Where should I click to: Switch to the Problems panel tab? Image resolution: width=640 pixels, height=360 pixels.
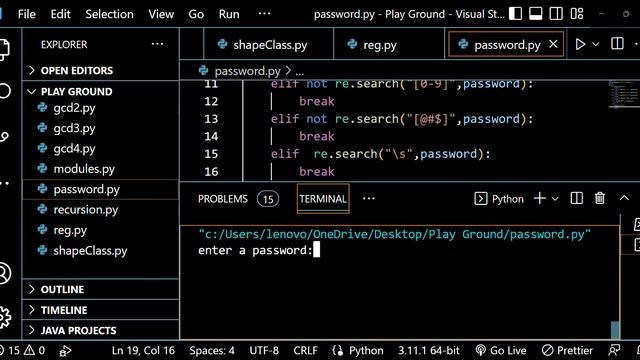(223, 199)
